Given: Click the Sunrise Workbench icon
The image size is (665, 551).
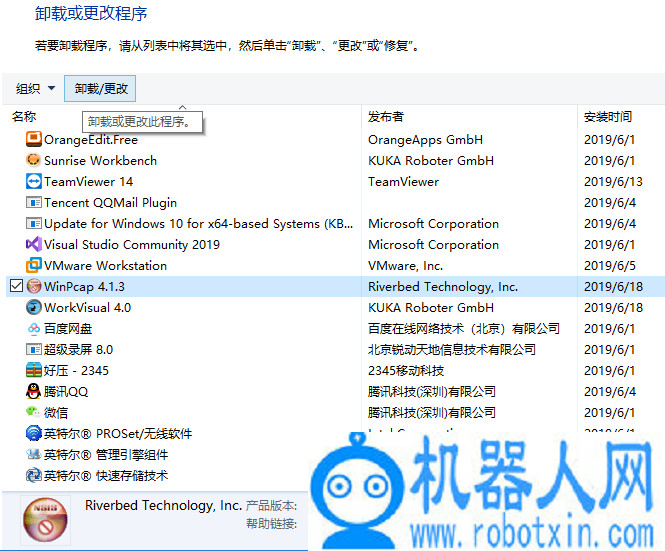Looking at the screenshot, I should pos(34,160).
